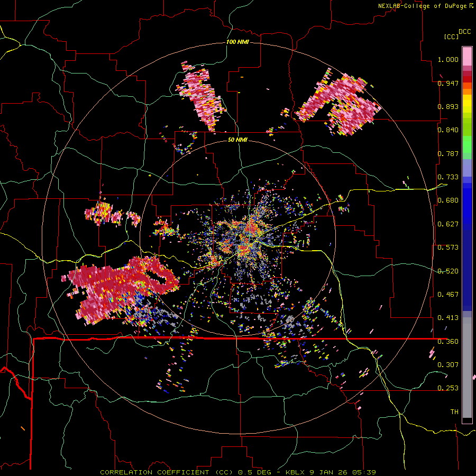Click the 0.947 scale value

448,83
